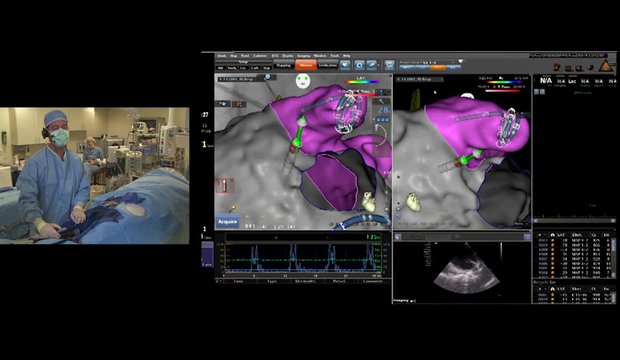
Task: Open the right map name dropdown
Action: pyautogui.click(x=420, y=80)
